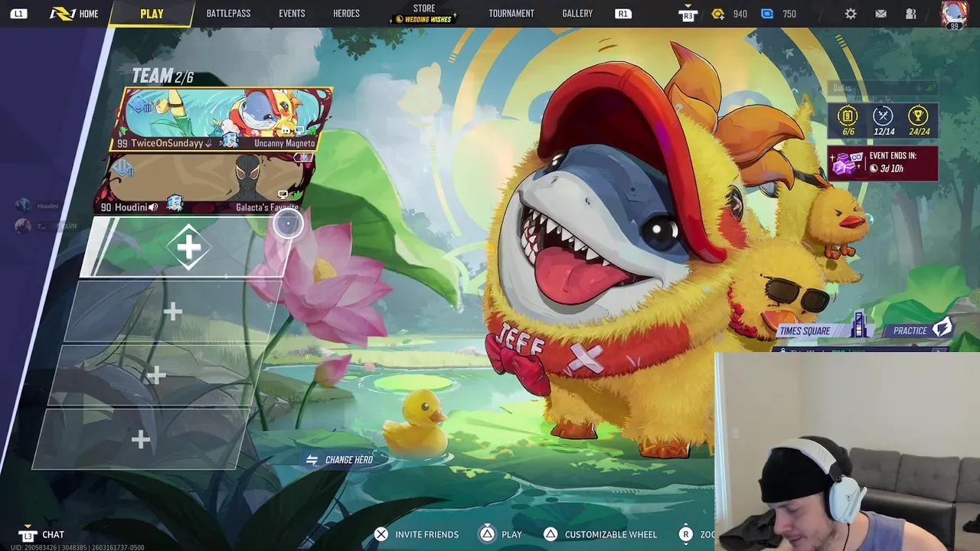Switch to the Tournament tab
This screenshot has height=551, width=980.
511,14
